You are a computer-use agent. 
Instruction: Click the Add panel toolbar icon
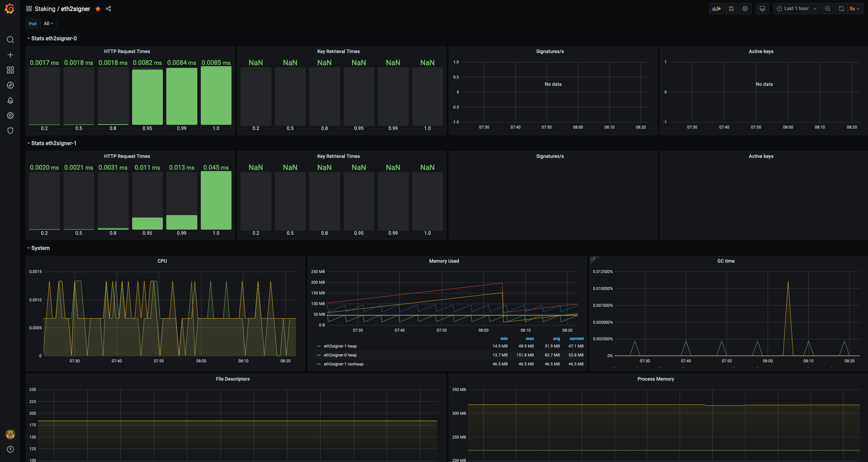716,9
